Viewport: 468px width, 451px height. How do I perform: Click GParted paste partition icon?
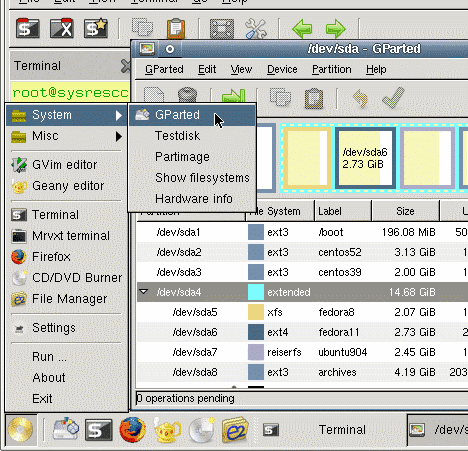314,99
